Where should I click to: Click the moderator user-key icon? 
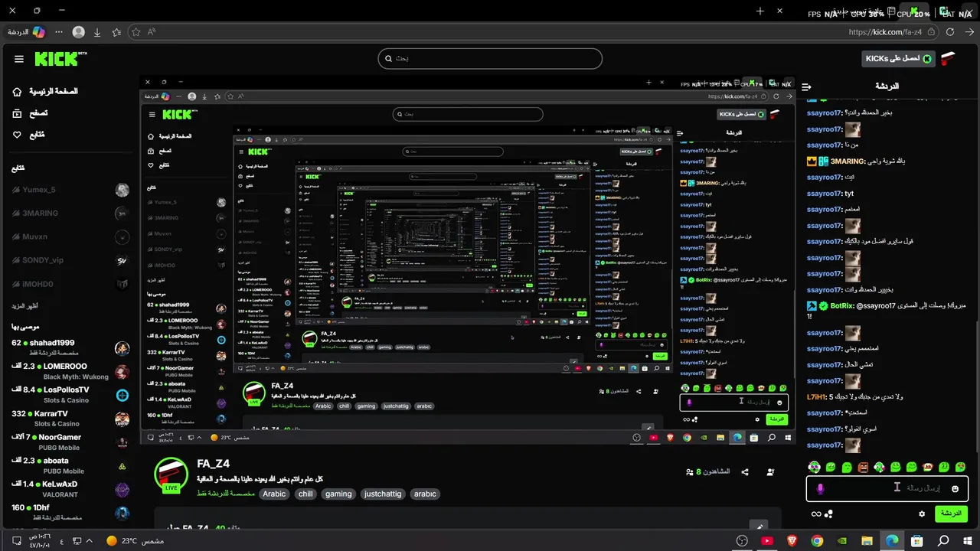[x=770, y=472]
